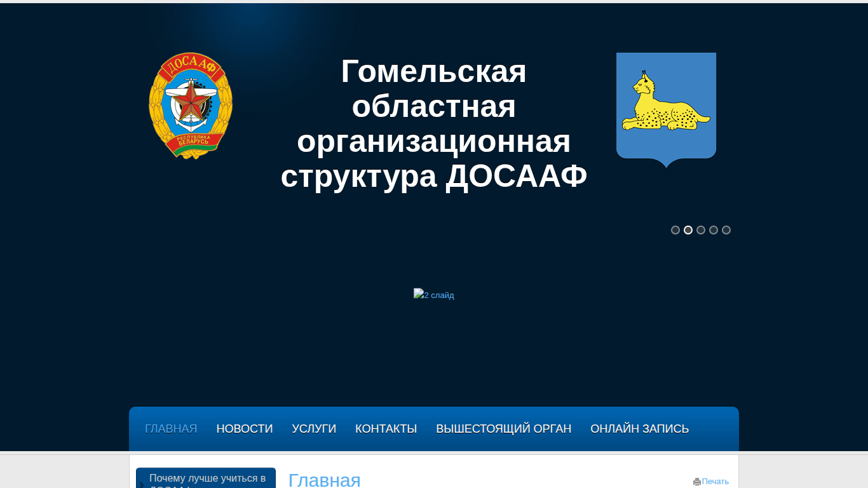Screen dimensions: 868x488
Task: Open the НОВОСТИ menu item
Action: (x=245, y=429)
